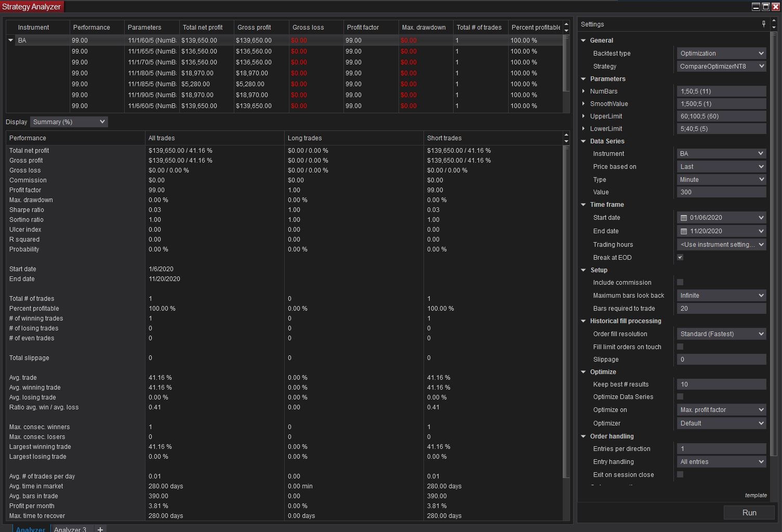Open End date calendar picker
The image size is (782, 532).
click(x=684, y=231)
